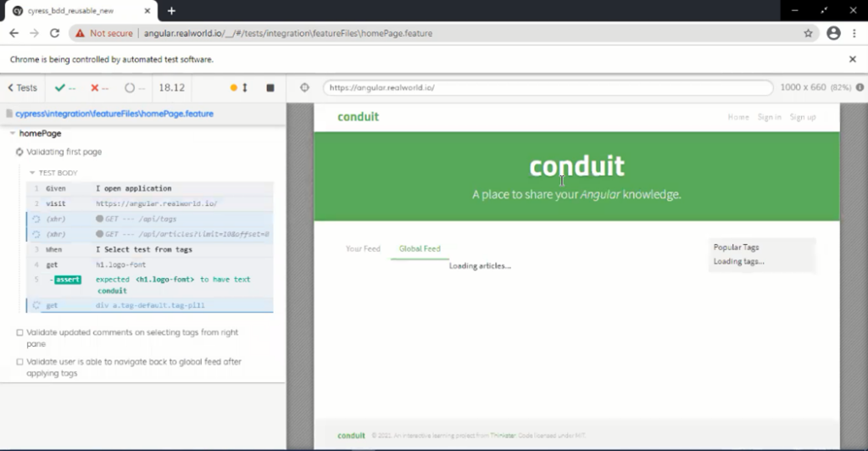Select the Validating first page test
868x451 pixels.
tap(64, 152)
